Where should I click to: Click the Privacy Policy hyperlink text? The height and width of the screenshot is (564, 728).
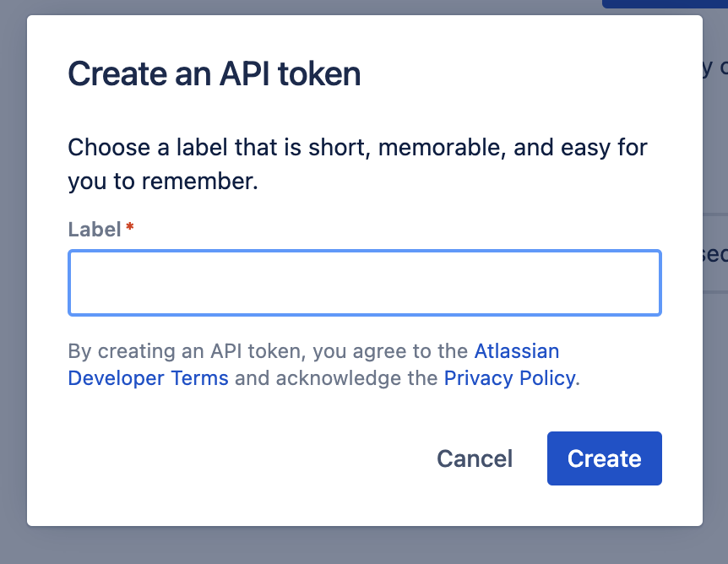[508, 378]
